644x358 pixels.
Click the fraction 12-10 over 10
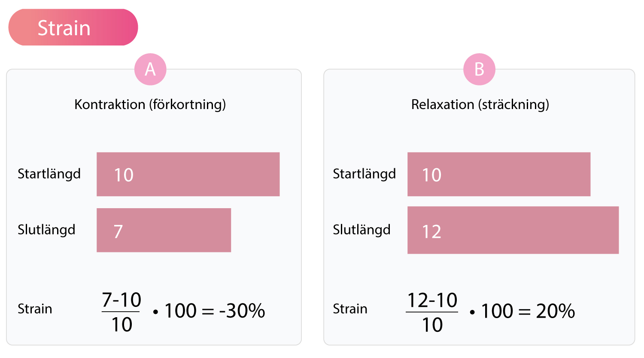click(x=432, y=312)
